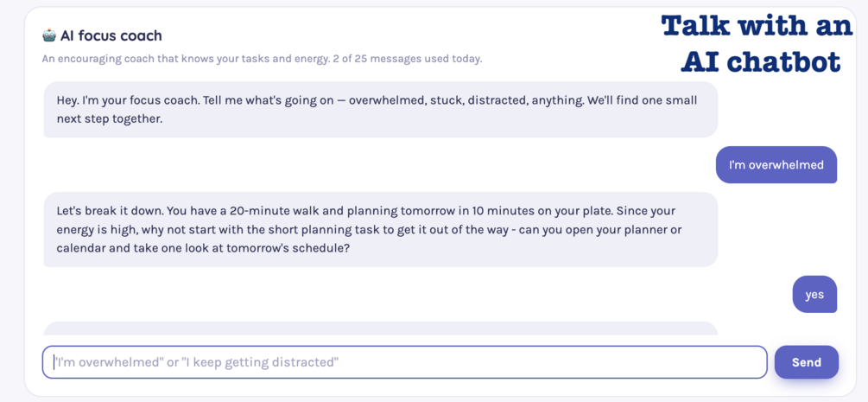
Task: Click the placeholder text "I keep getting distracted"
Action: (x=260, y=362)
